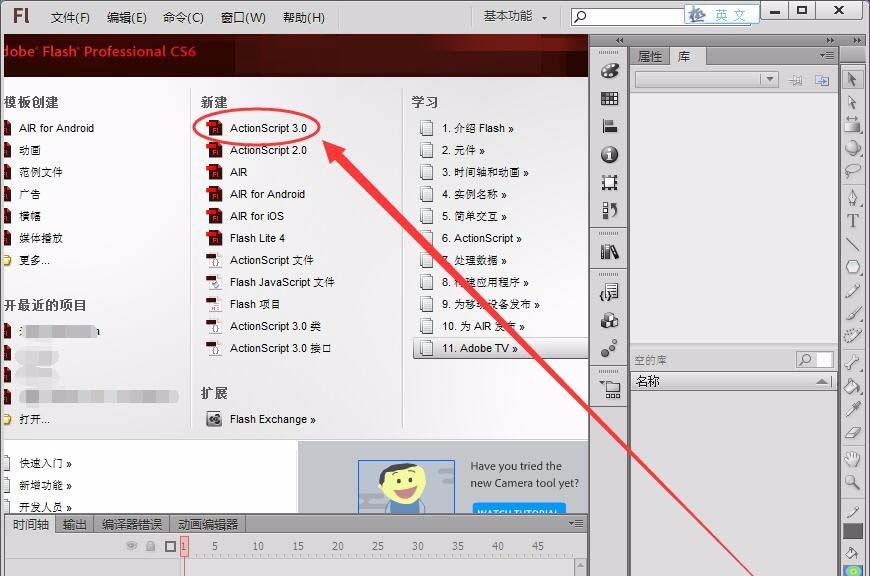This screenshot has width=870, height=576.
Task: Select the Eraser tool
Action: [x=852, y=433]
